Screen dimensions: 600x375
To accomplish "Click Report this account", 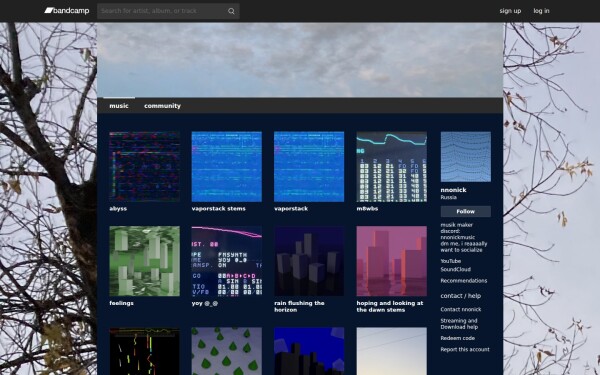I will (x=465, y=349).
